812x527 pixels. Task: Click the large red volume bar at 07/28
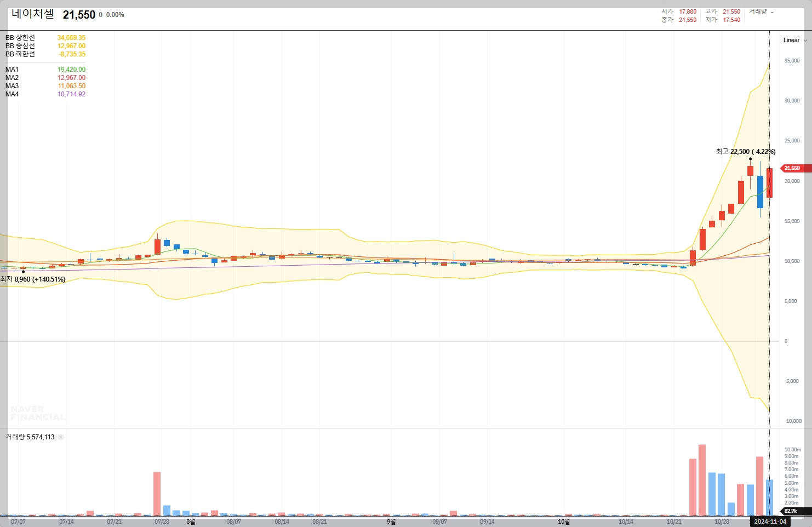click(157, 494)
